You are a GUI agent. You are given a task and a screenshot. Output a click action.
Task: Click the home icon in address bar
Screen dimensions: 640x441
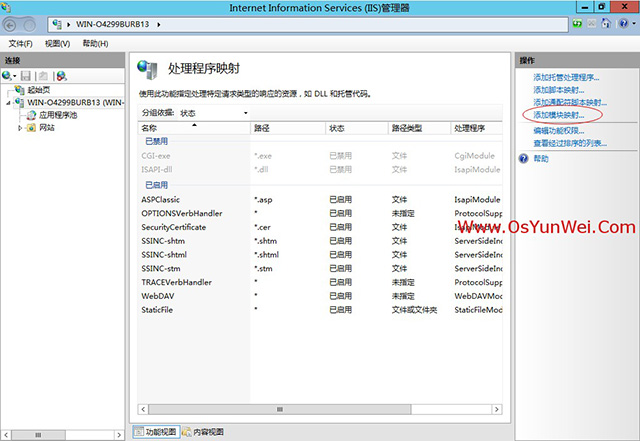606,24
